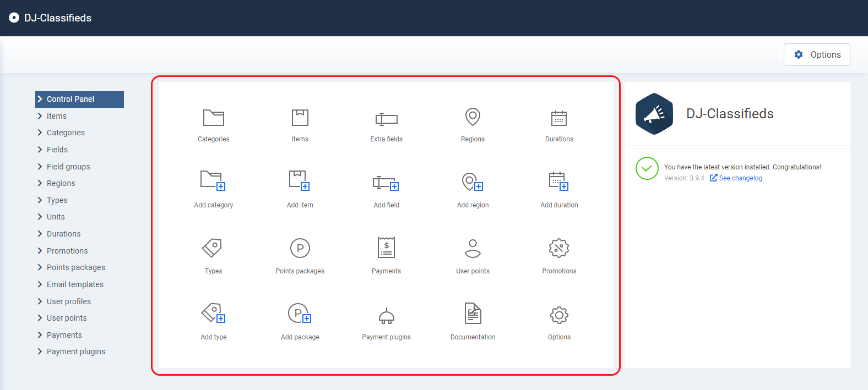Open the Durations calendar icon in grid
868x390 pixels.
click(559, 118)
